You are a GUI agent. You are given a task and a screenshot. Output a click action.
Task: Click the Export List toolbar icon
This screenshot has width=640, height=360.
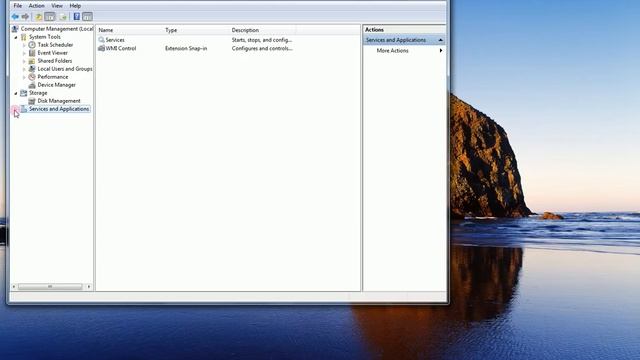(63, 17)
